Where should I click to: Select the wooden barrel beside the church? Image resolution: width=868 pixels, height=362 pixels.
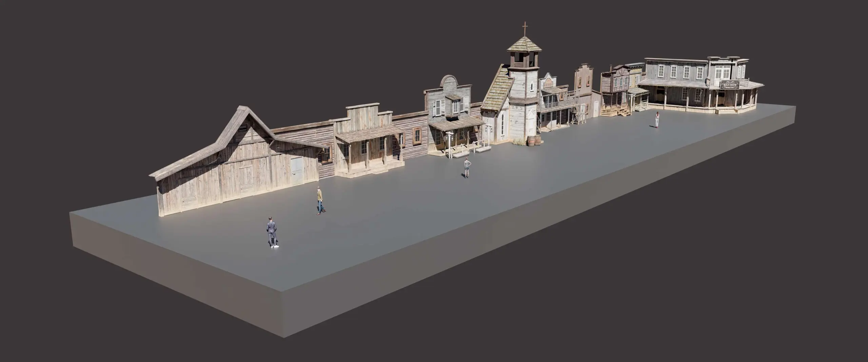532,140
